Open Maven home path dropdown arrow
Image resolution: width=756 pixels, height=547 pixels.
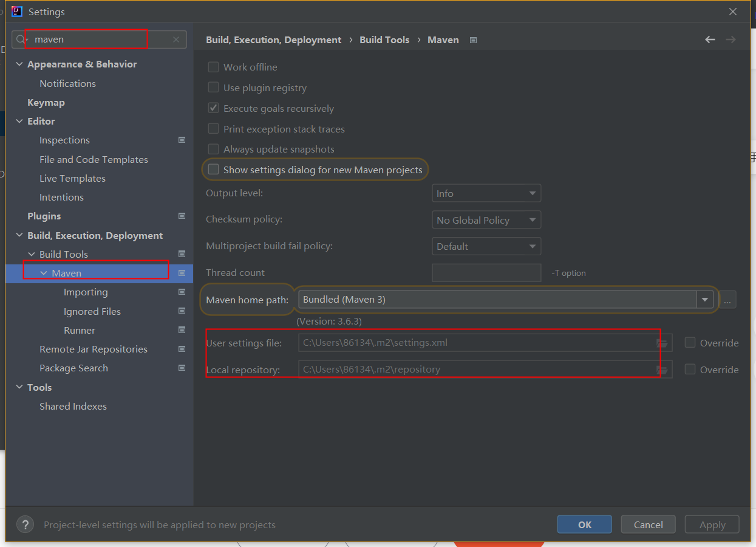click(705, 299)
